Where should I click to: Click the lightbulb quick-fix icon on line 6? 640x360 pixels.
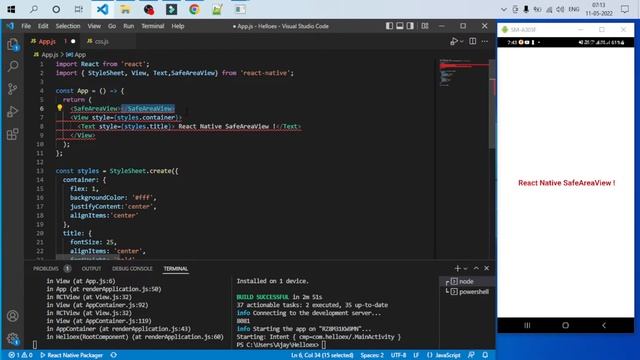60,108
